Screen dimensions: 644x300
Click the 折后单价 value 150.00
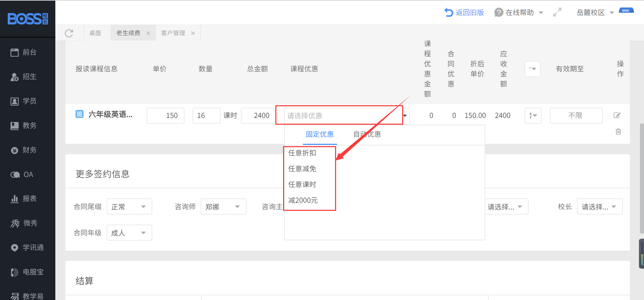click(475, 116)
